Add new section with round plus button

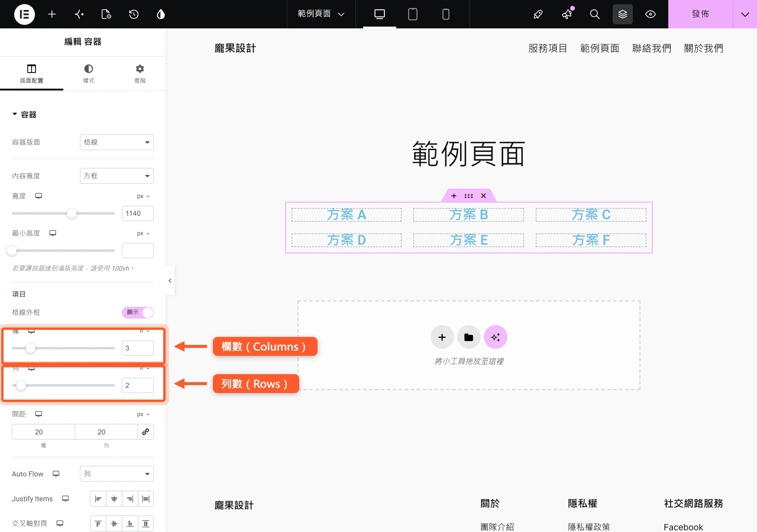(x=442, y=337)
